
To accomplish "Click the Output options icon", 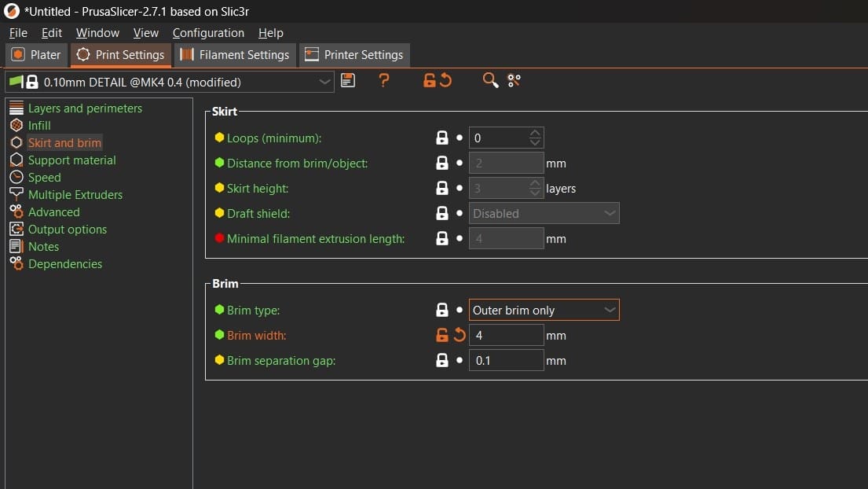I will (x=16, y=229).
